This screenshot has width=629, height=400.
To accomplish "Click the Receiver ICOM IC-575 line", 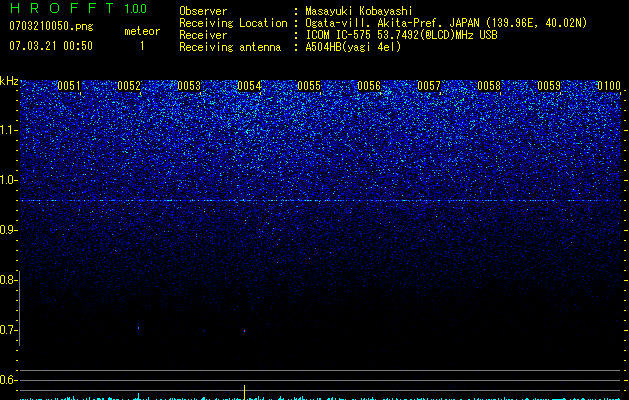I will tap(401, 35).
